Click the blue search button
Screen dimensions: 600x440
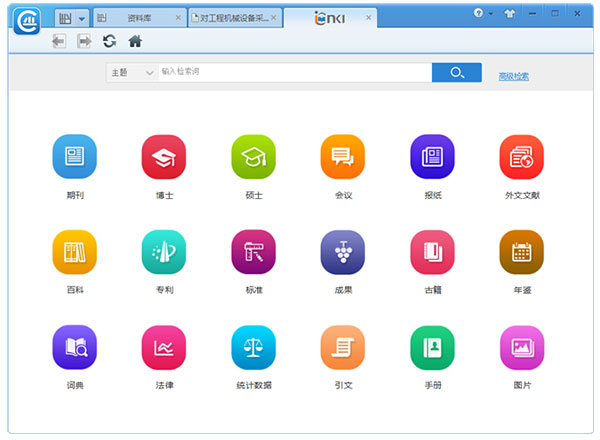[457, 73]
